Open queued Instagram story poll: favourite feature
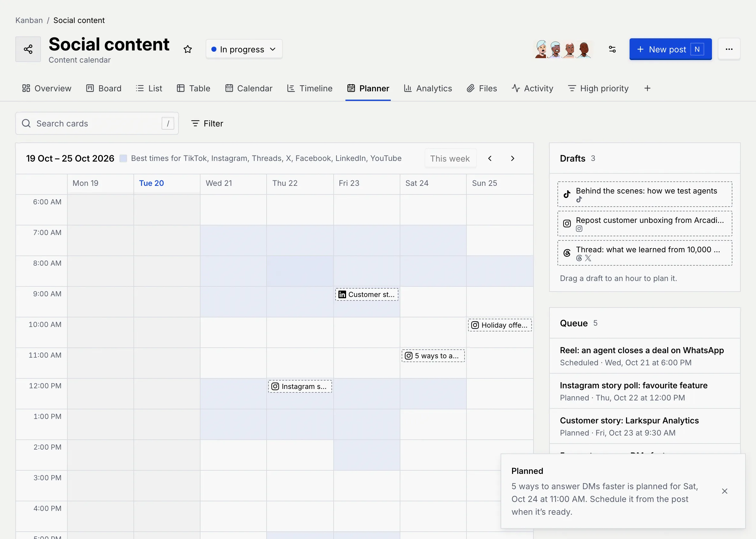The image size is (756, 539). [x=645, y=391]
